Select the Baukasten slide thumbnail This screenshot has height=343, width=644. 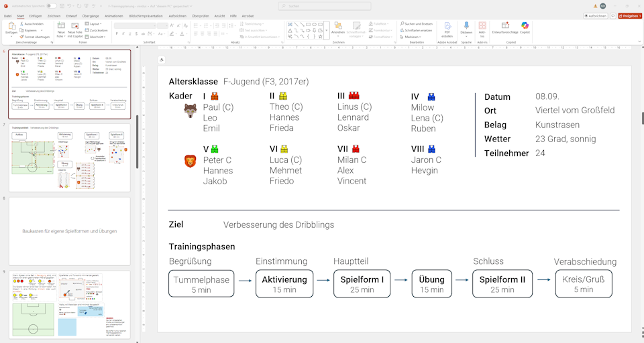point(70,231)
